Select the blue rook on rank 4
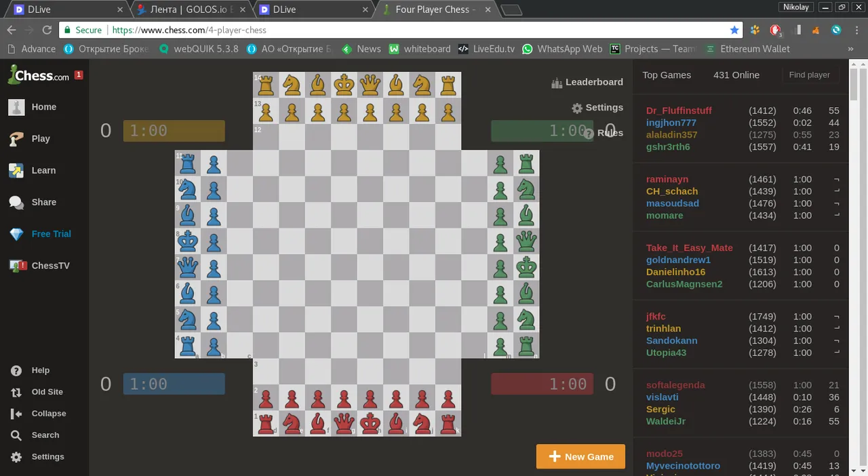This screenshot has width=868, height=476. (x=188, y=345)
